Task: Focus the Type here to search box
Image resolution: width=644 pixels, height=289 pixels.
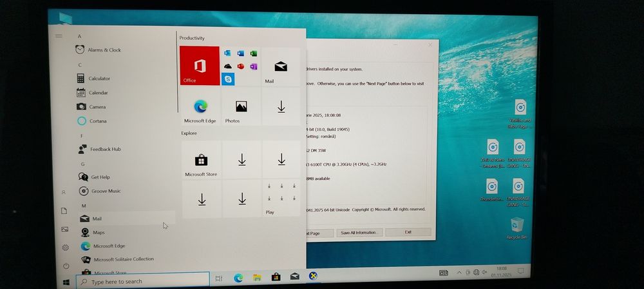Action: coord(142,282)
